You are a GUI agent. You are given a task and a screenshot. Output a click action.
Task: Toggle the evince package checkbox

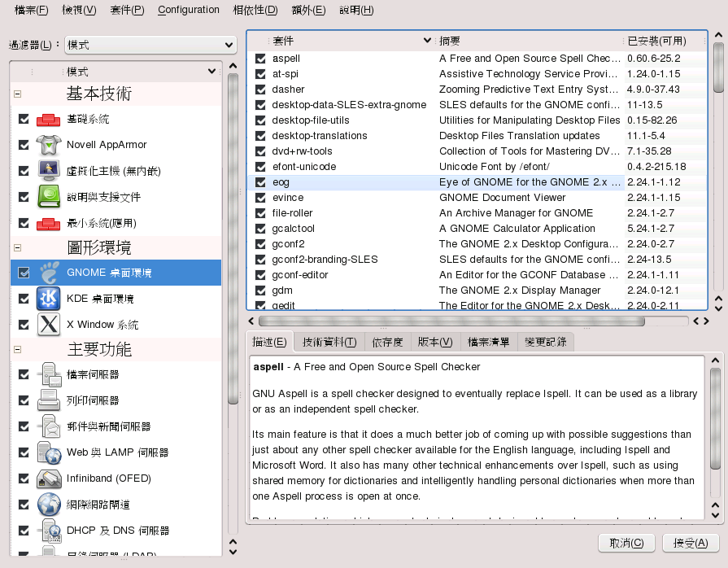[260, 198]
